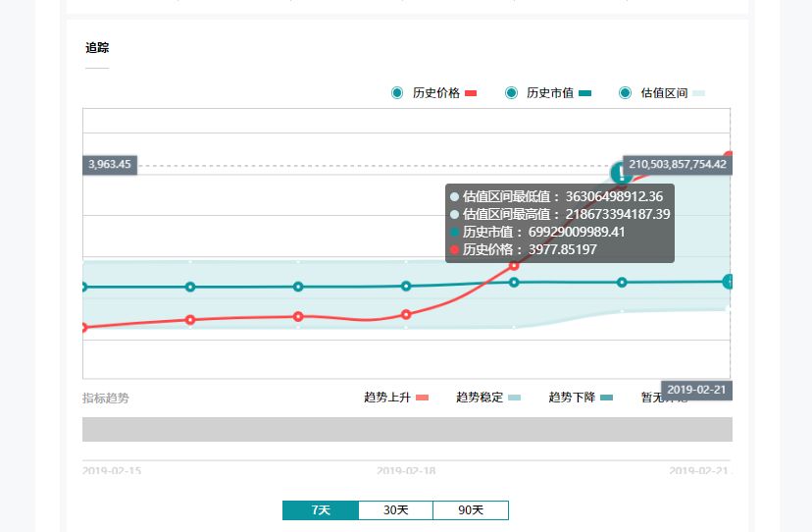812x532 pixels.
Task: Click the 2019-02-15 date axis label
Action: pyautogui.click(x=112, y=471)
